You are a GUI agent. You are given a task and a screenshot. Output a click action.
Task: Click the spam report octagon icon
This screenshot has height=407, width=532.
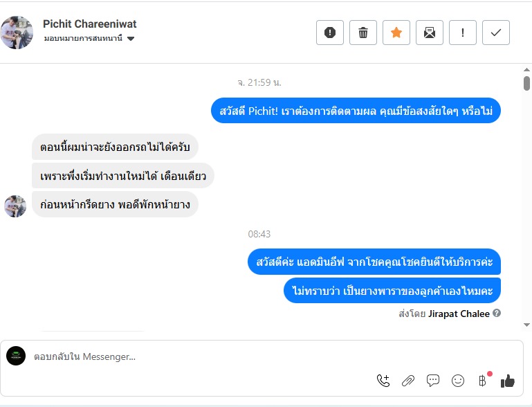(330, 33)
